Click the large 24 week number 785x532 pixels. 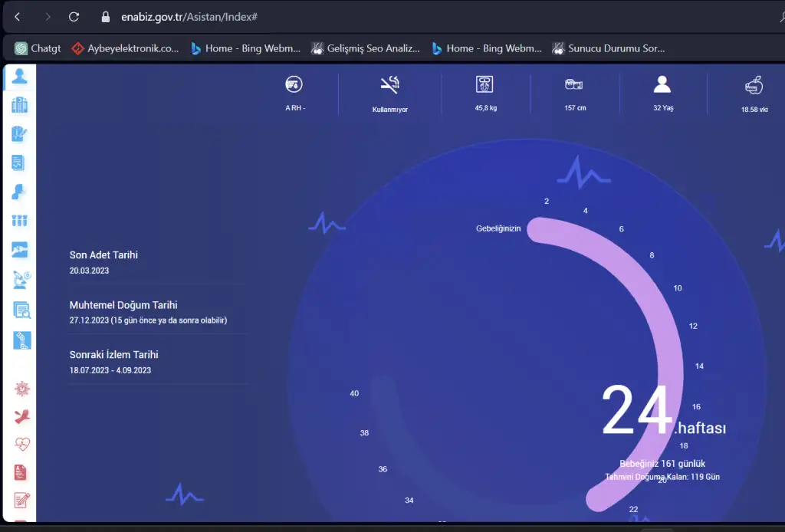[637, 410]
